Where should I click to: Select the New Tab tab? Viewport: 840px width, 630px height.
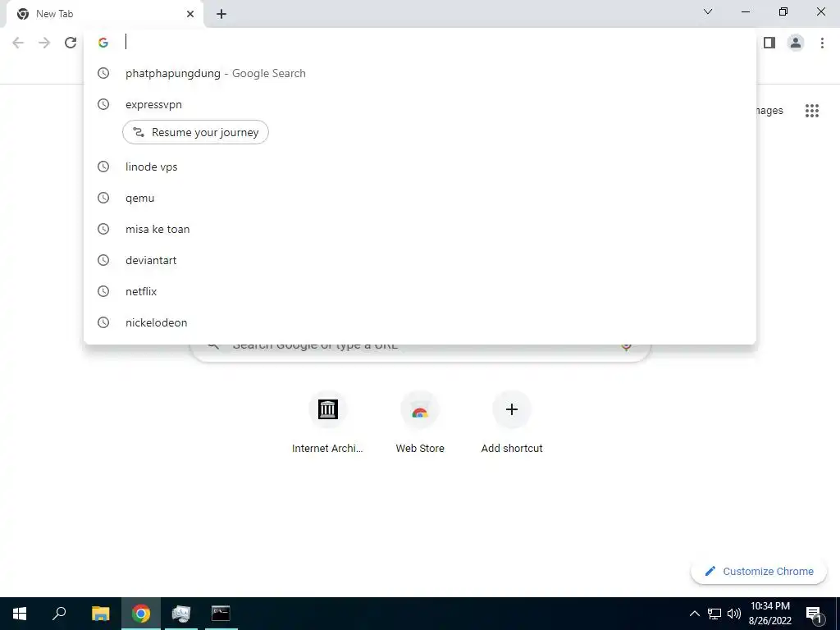click(x=104, y=14)
